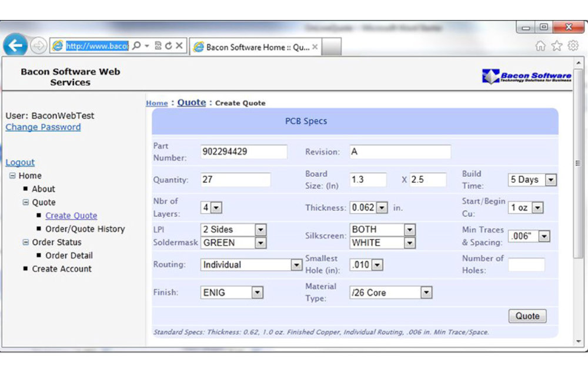This screenshot has height=376, width=588.
Task: Open the Nbr of Layers dropdown
Action: tap(212, 207)
